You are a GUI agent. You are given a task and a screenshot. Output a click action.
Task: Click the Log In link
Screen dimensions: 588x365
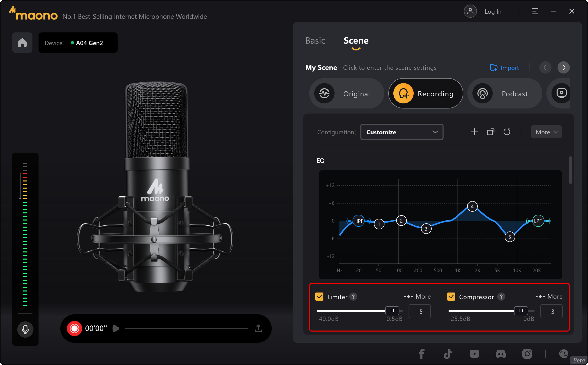coord(493,12)
